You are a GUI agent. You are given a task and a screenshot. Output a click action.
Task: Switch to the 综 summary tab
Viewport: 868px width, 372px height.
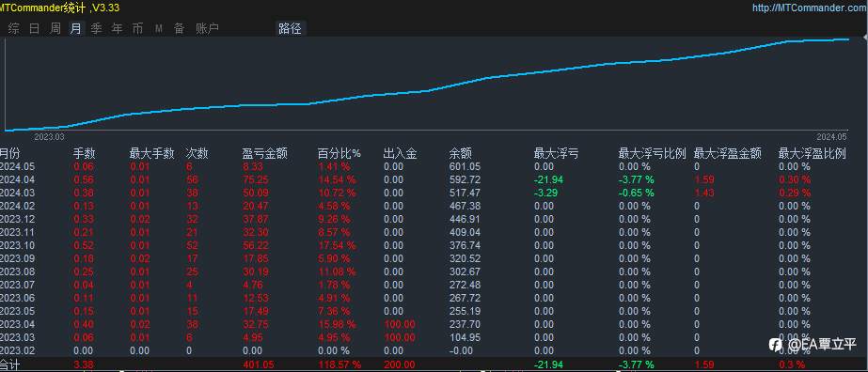point(14,29)
